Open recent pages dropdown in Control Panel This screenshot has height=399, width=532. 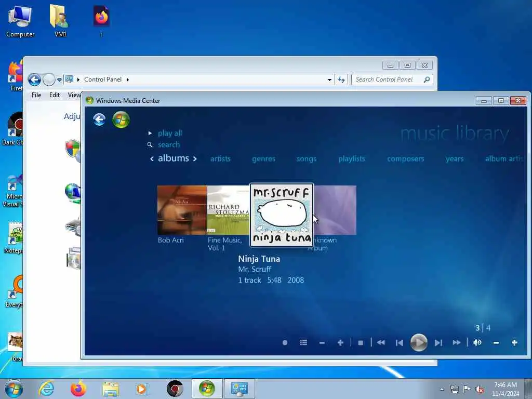tap(59, 80)
